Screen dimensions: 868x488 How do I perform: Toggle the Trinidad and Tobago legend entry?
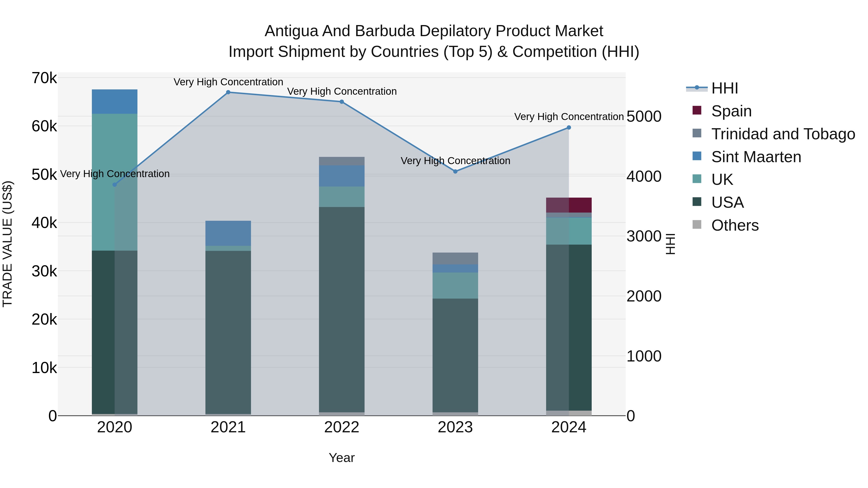coord(773,134)
